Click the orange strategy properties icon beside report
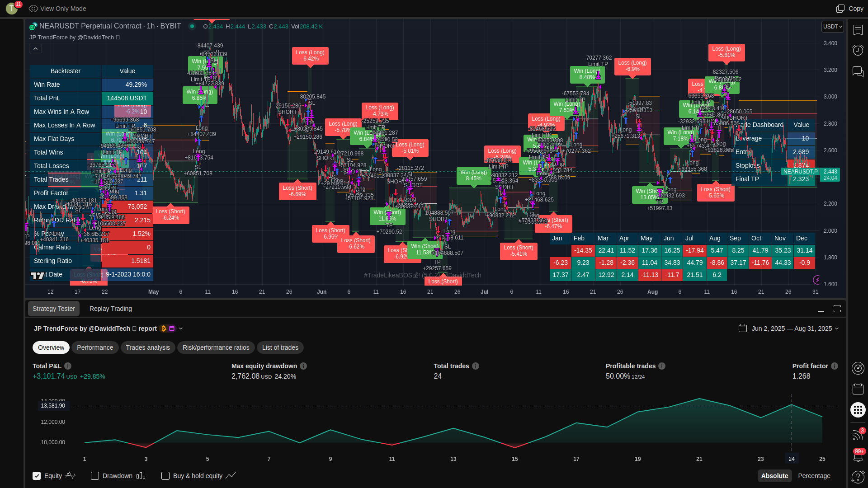This screenshot has width=868, height=488. click(164, 328)
